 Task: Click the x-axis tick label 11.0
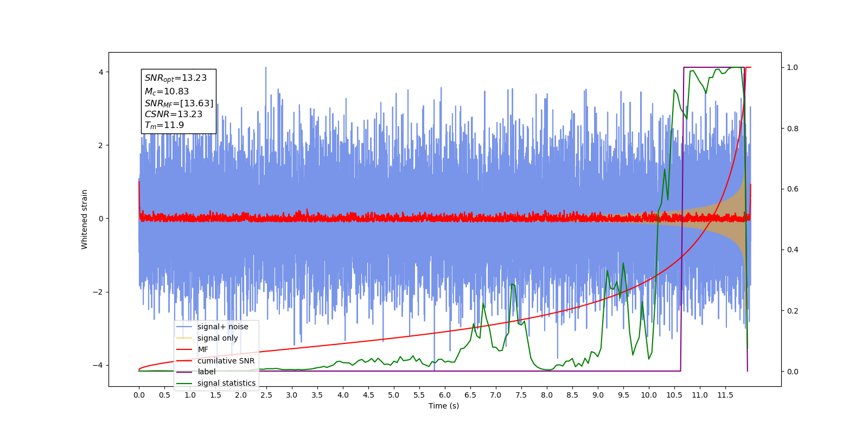coord(700,395)
